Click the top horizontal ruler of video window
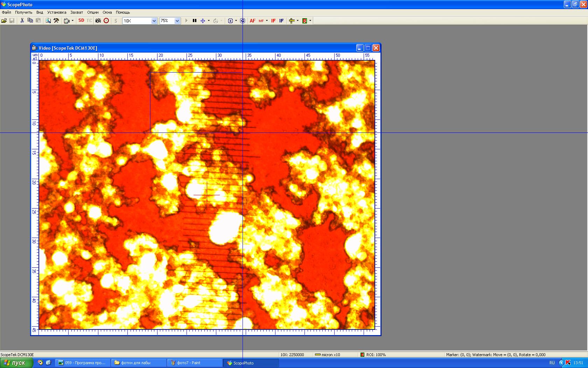This screenshot has height=368, width=588. click(206, 56)
